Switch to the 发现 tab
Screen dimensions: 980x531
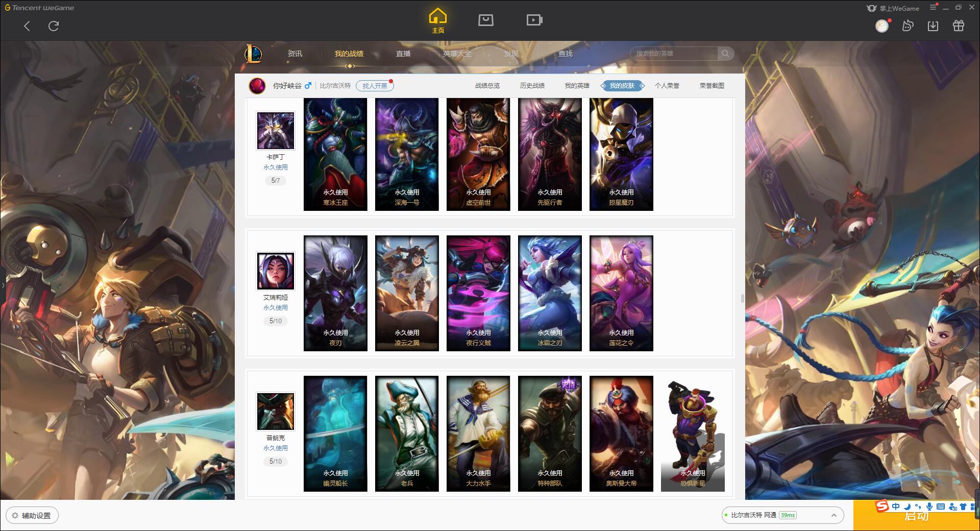(x=511, y=54)
